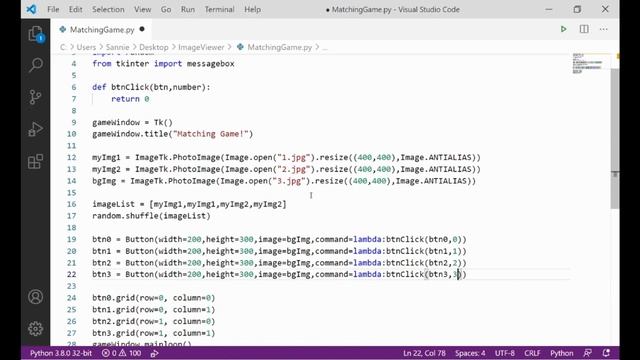
Task: Open the More Actions ellipsis menu
Action: (x=604, y=29)
